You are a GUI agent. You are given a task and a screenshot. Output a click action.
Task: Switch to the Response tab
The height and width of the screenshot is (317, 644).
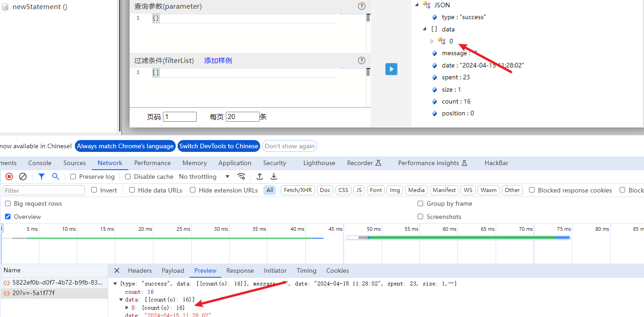pyautogui.click(x=240, y=270)
